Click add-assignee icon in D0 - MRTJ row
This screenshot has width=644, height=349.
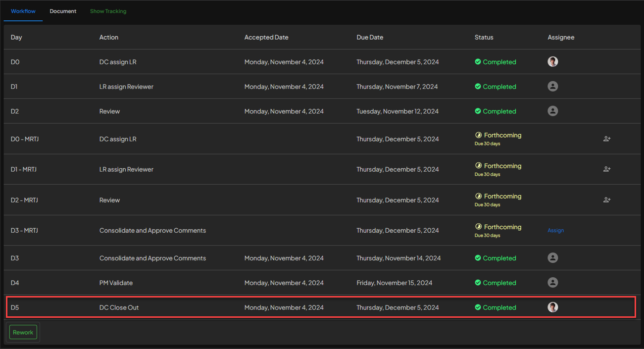pos(607,139)
